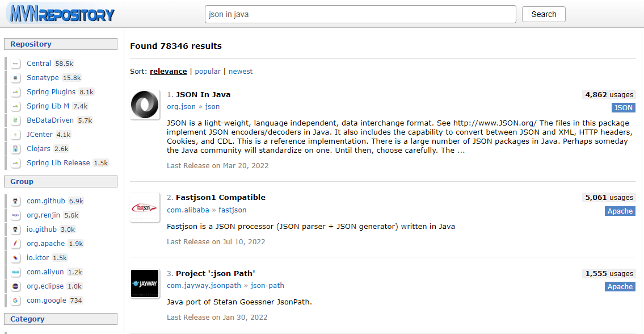Open the com.alibaba group link
The width and height of the screenshot is (644, 334).
coord(188,210)
